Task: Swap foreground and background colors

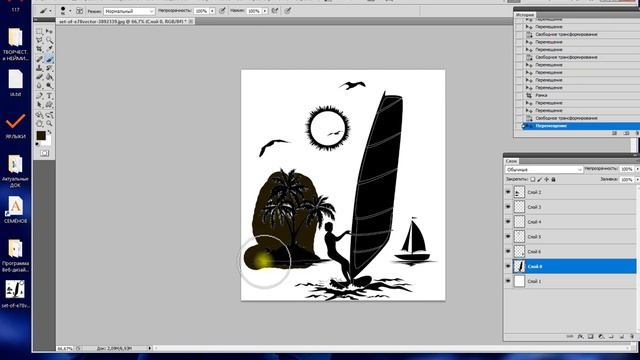Action: (49, 131)
